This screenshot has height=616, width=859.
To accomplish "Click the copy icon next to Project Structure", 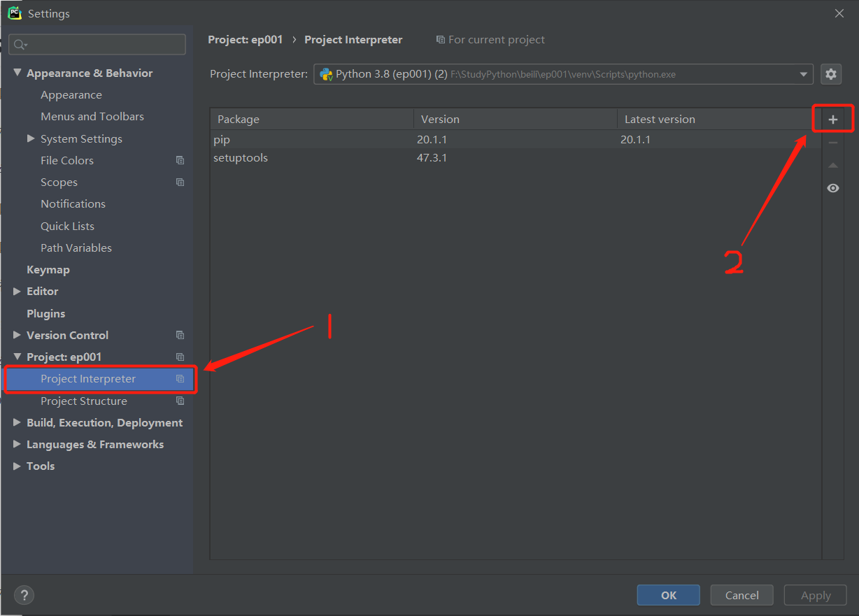I will 180,401.
